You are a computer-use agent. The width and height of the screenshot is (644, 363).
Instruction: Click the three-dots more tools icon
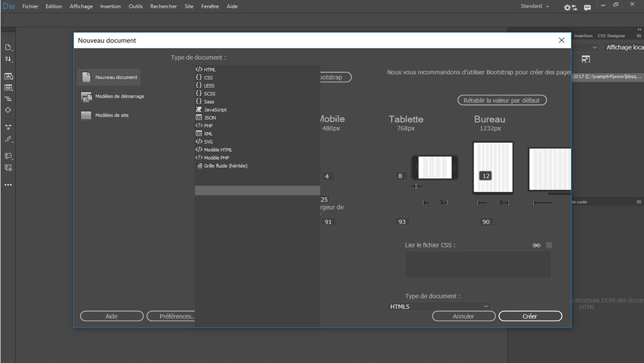pyautogui.click(x=8, y=185)
